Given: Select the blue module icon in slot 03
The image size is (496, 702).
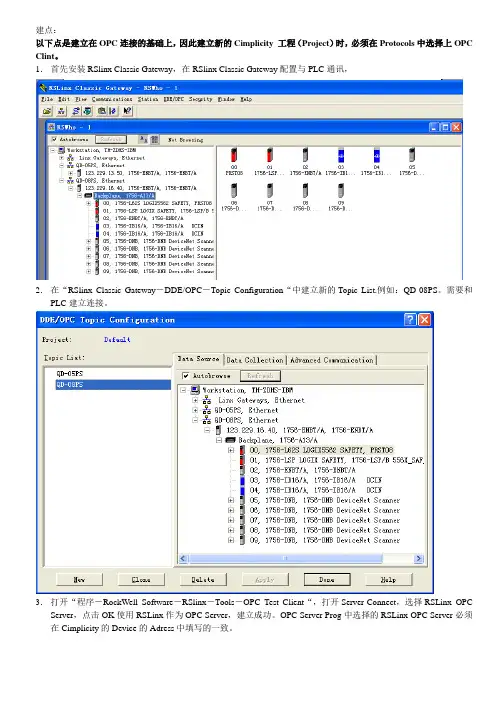Looking at the screenshot, I should [x=341, y=155].
